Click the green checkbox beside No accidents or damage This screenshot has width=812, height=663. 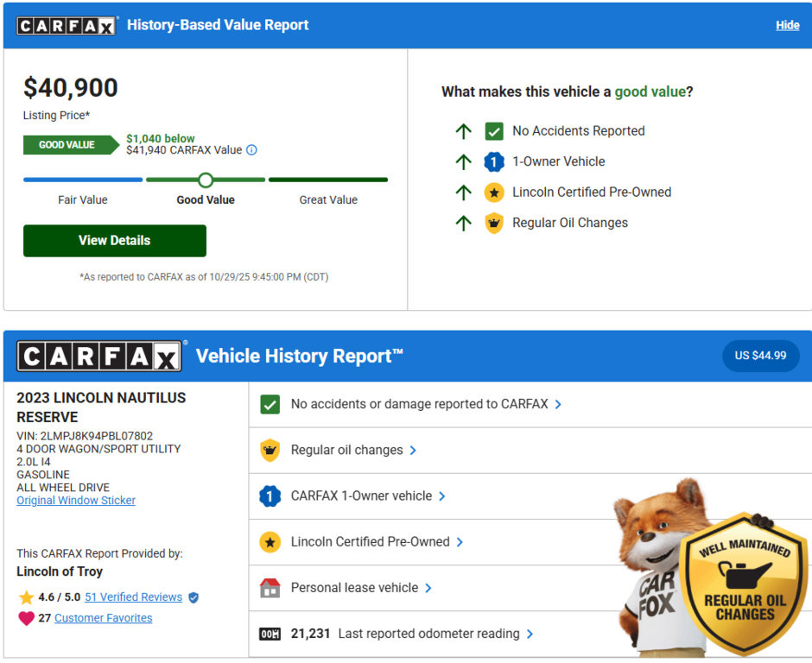(270, 404)
